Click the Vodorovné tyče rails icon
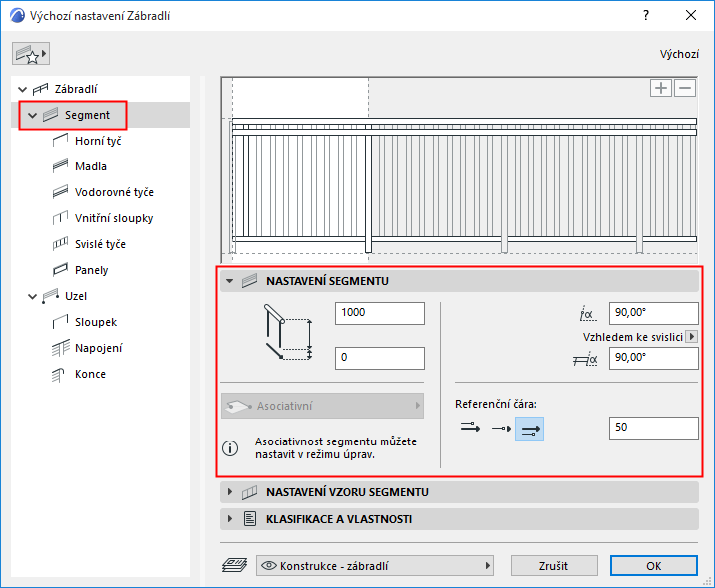Screen dimensions: 715x588 60,192
